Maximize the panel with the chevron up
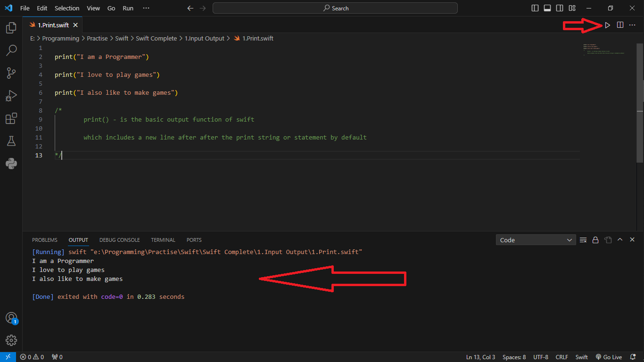The height and width of the screenshot is (362, 644). (x=620, y=240)
